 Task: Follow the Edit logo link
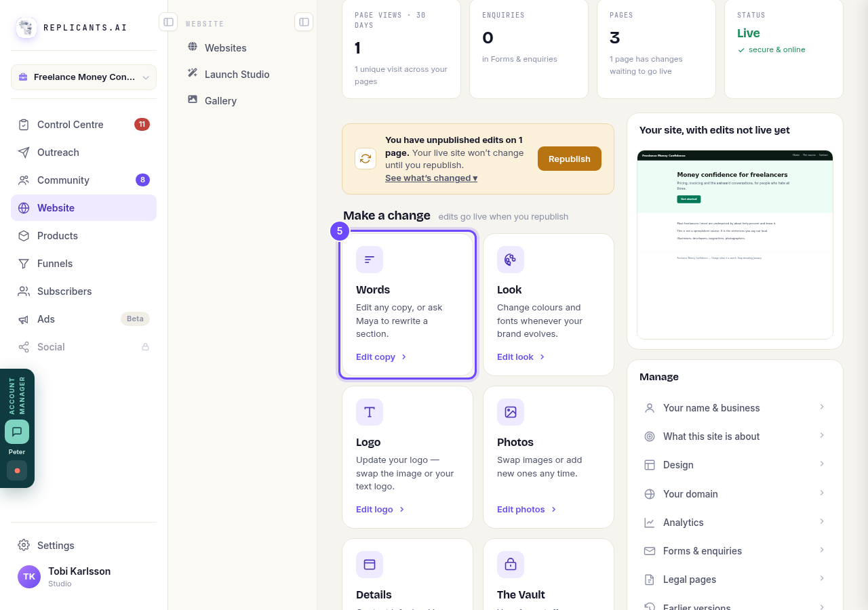tap(380, 510)
